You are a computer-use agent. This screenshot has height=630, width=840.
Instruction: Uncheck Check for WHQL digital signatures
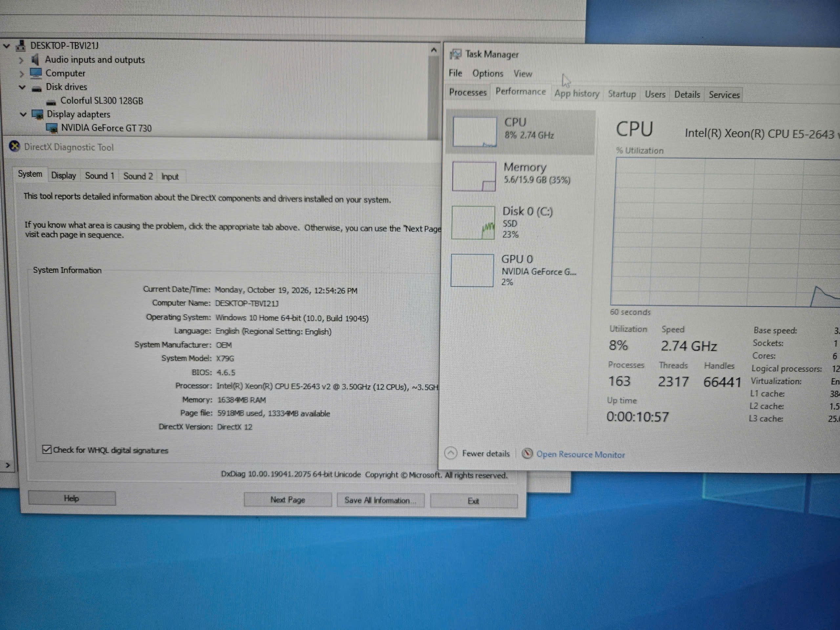point(46,449)
